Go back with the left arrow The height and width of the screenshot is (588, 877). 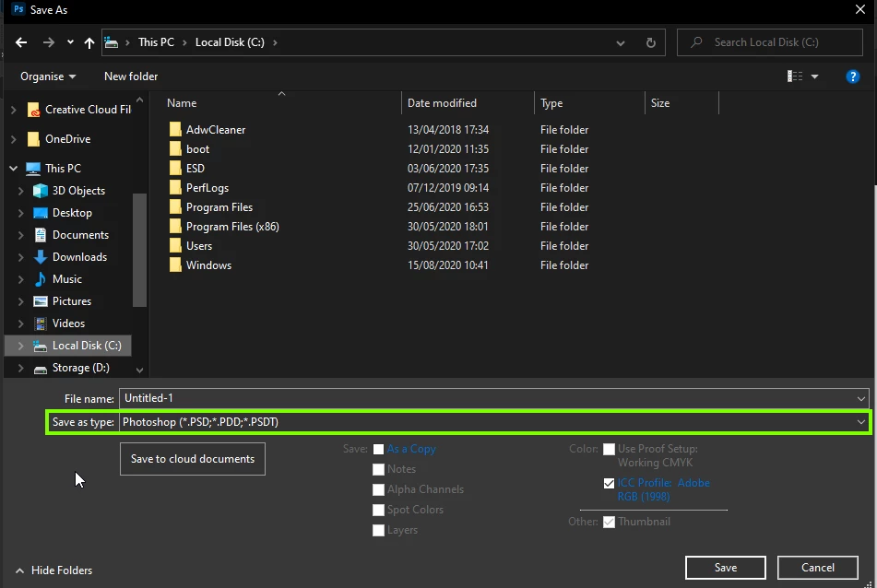click(21, 42)
